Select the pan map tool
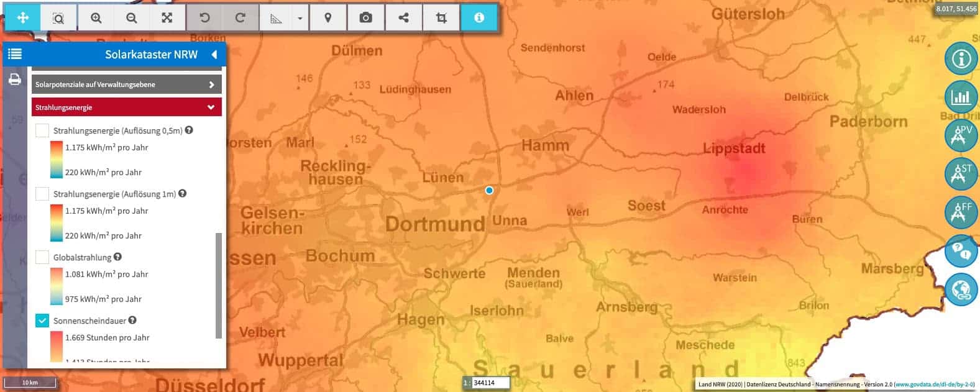980x392 pixels. point(23,18)
